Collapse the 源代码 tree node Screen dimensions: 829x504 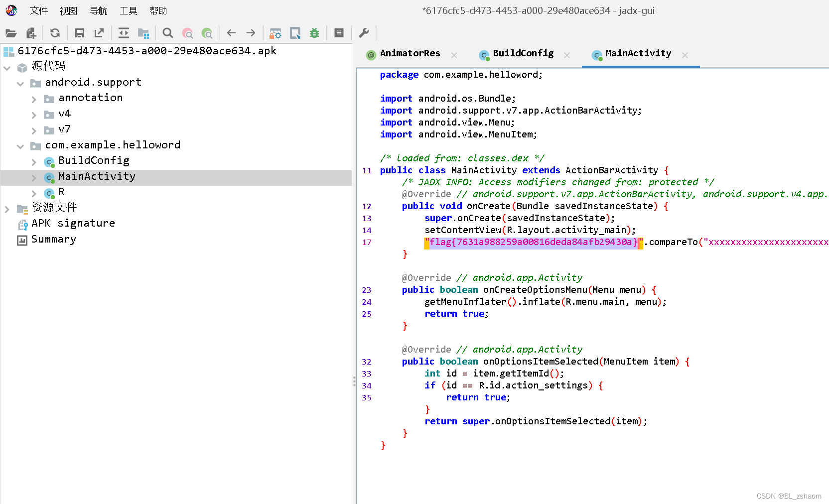pos(7,68)
